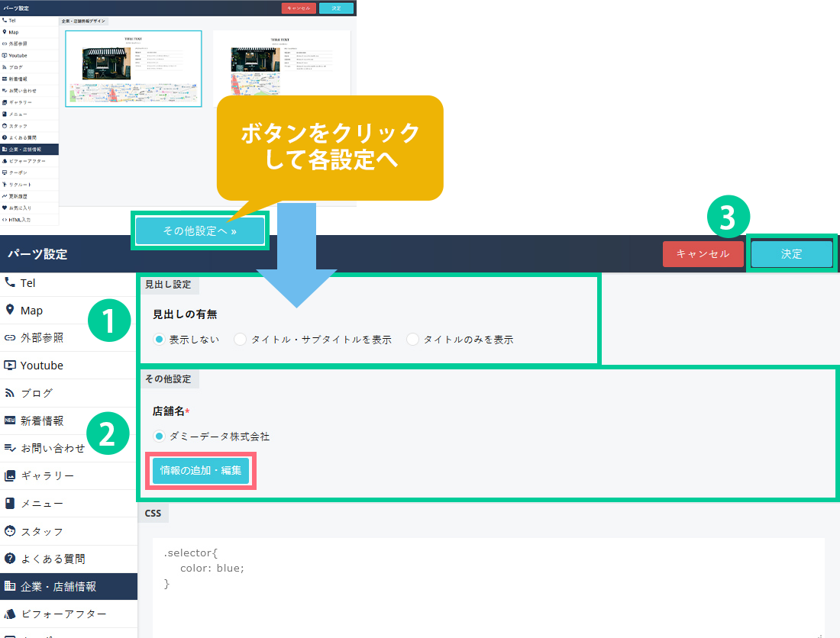This screenshot has width=840, height=638.
Task: Select ダミーデータ株式会社 store radio button
Action: point(160,437)
